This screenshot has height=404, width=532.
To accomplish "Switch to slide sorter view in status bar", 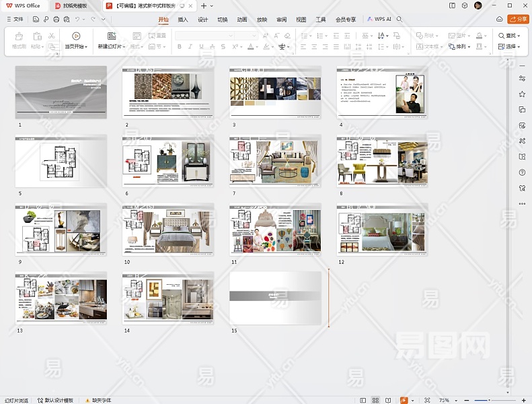I will click(376, 400).
